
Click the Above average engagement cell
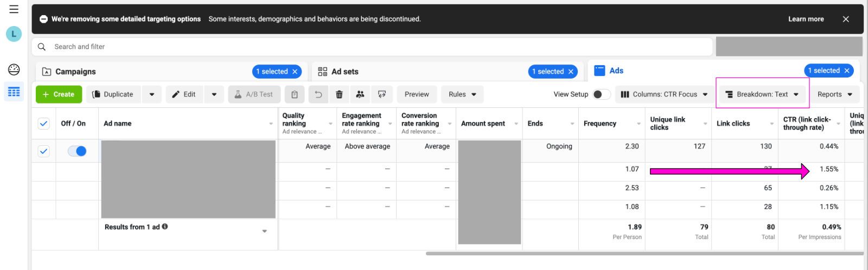tap(367, 146)
